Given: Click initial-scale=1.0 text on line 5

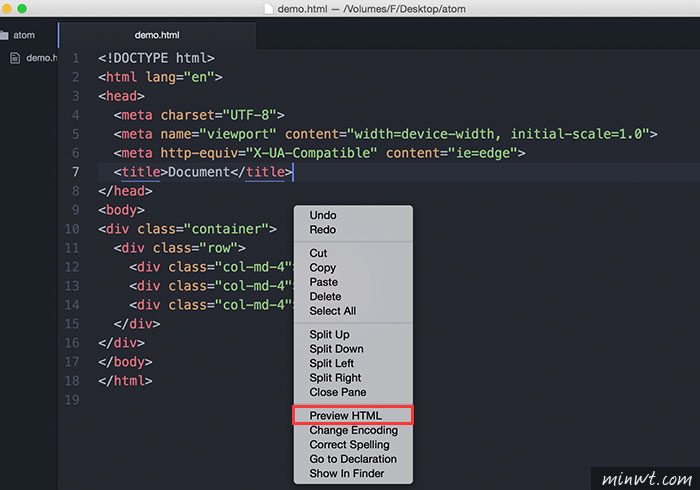Looking at the screenshot, I should coord(576,134).
